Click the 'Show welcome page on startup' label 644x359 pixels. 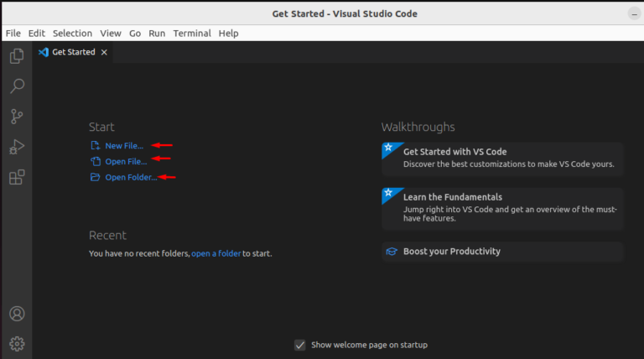369,345
